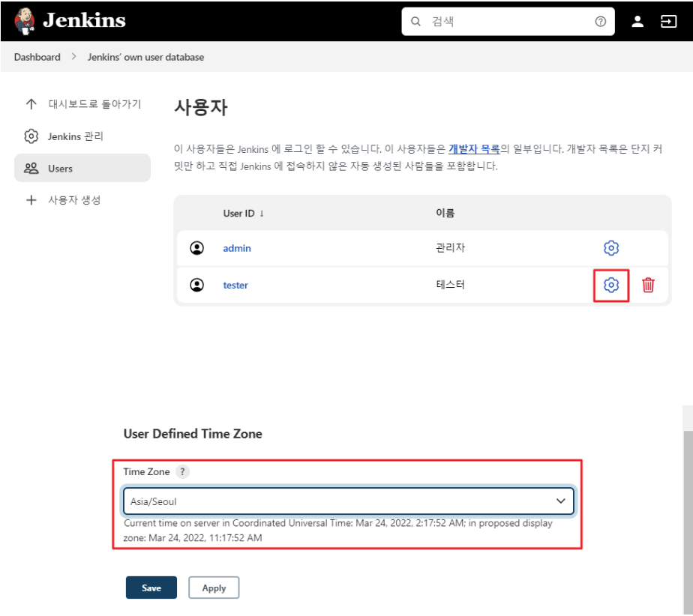
Task: Click plus icon beside 사용자 생성
Action: pyautogui.click(x=31, y=200)
